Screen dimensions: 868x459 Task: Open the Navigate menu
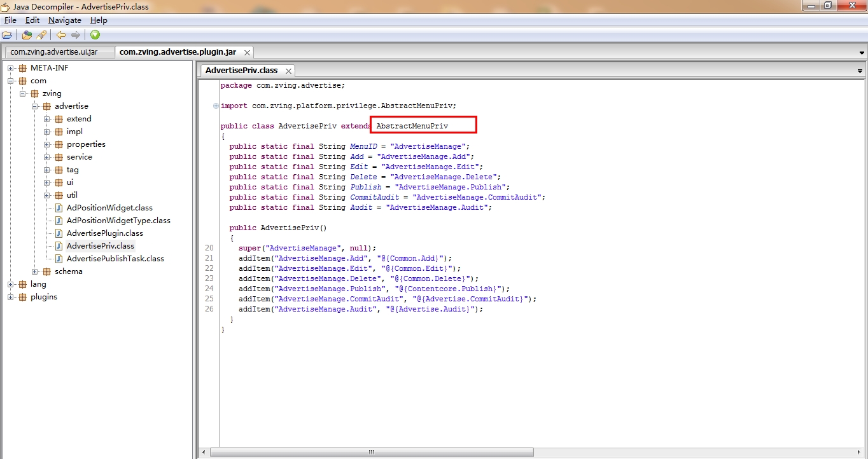pos(64,20)
